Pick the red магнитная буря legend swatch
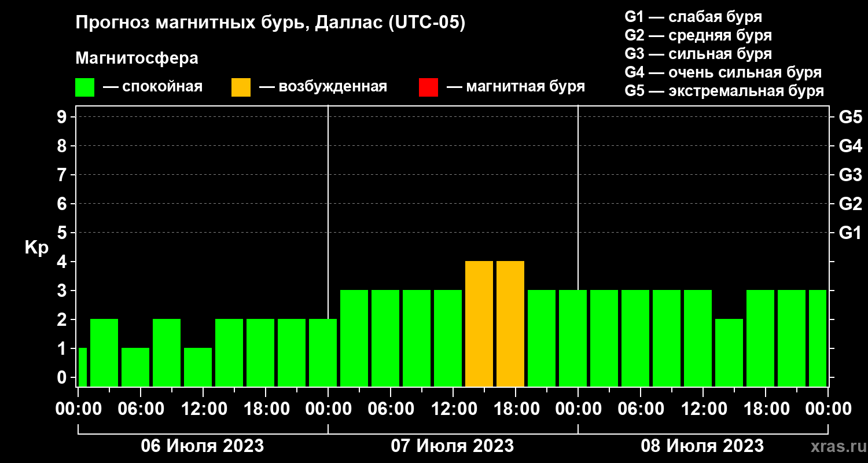Image resolution: width=868 pixels, height=463 pixels. click(x=428, y=87)
